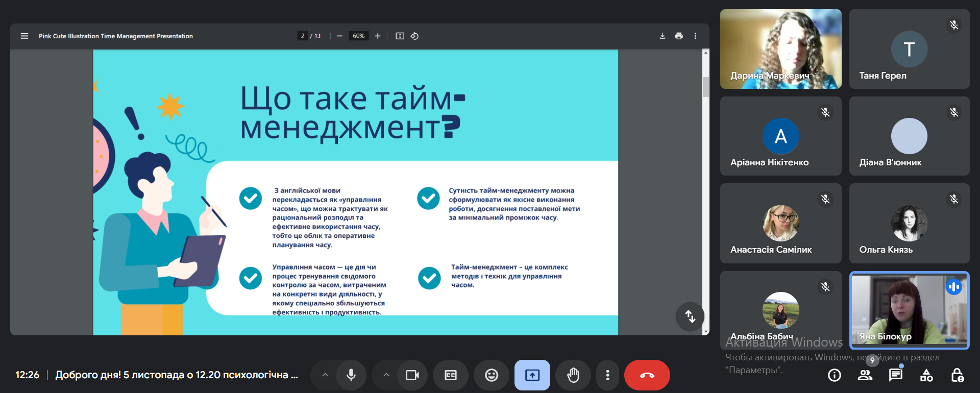Click the fit to page icon
The height and width of the screenshot is (393, 980).
point(400,36)
